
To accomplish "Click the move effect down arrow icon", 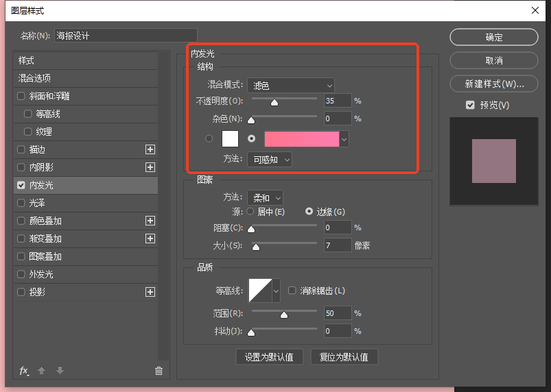I will 60,371.
